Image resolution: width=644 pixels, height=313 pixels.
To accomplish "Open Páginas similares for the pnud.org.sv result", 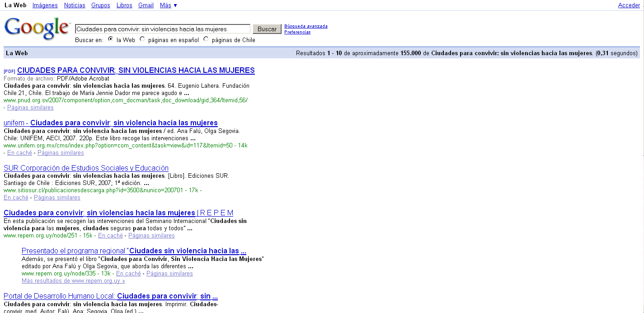I will pyautogui.click(x=30, y=108).
